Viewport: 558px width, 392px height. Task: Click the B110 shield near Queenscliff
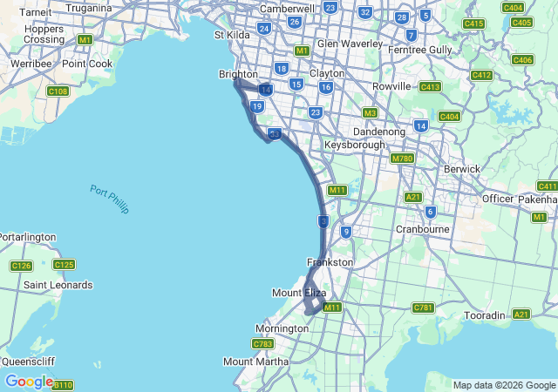(x=63, y=385)
